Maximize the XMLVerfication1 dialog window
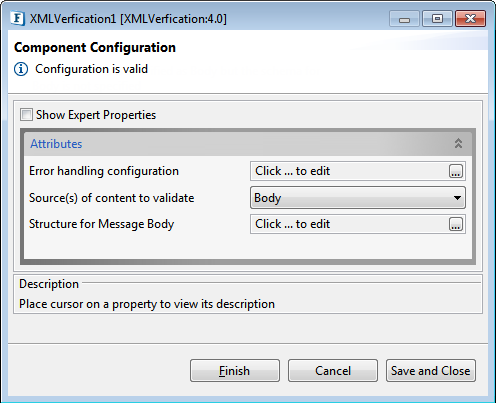This screenshot has width=496, height=403. coord(437,19)
